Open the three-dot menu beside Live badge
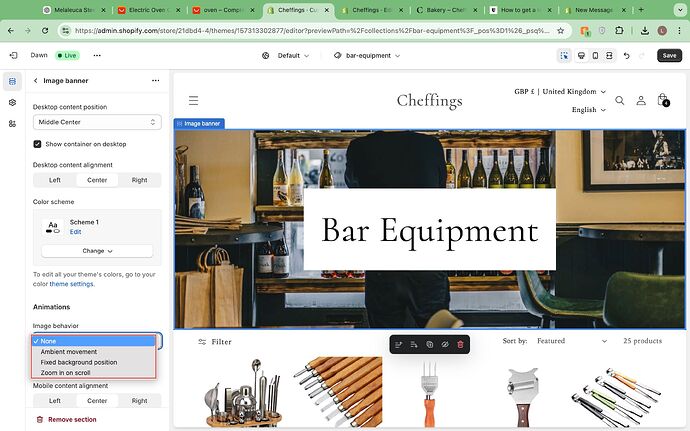 pyautogui.click(x=97, y=55)
